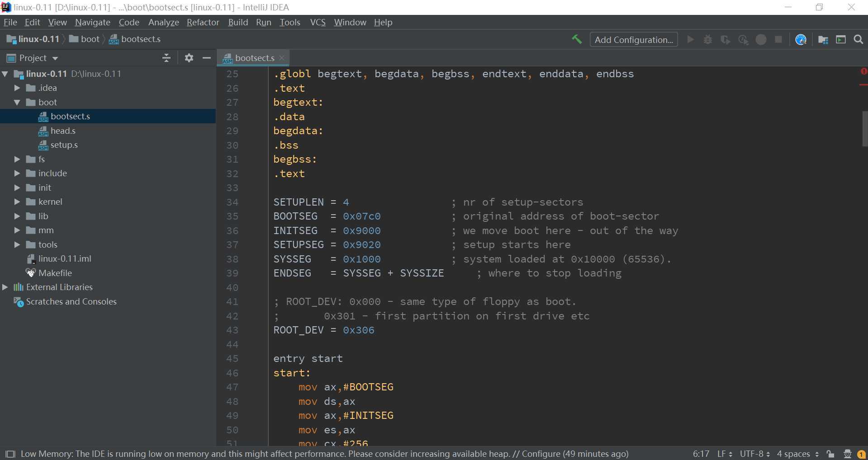Click the blue gauge icon in toolbar

(801, 40)
